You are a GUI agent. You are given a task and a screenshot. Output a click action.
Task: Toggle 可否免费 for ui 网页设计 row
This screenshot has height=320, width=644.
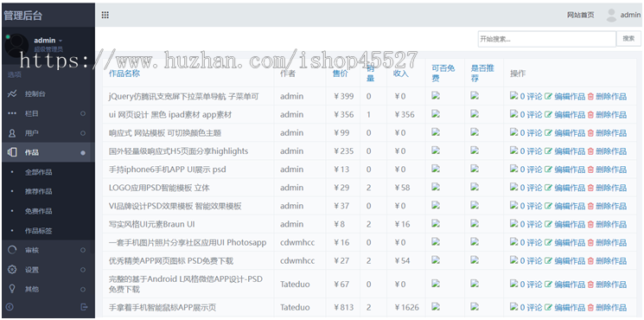pyautogui.click(x=436, y=114)
